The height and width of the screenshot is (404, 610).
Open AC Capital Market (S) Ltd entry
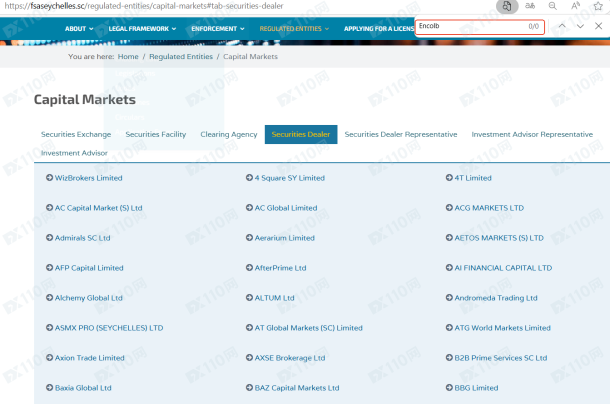pos(98,208)
